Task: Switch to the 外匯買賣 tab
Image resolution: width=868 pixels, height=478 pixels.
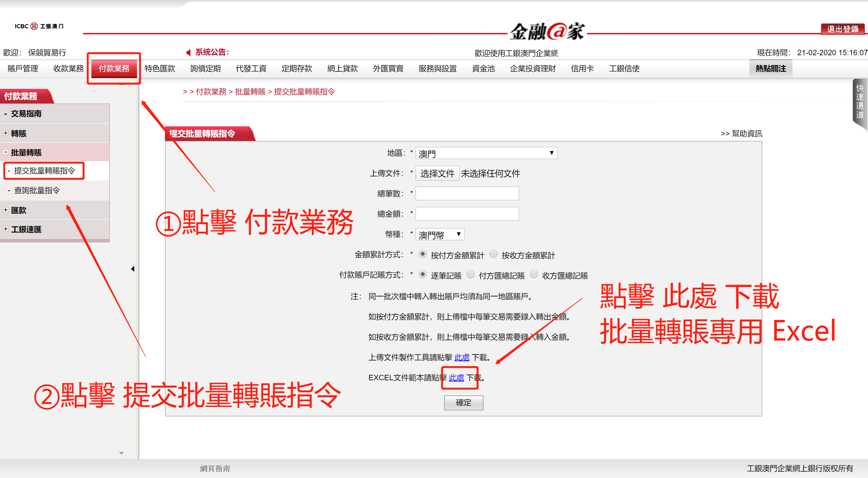Action: coord(388,69)
